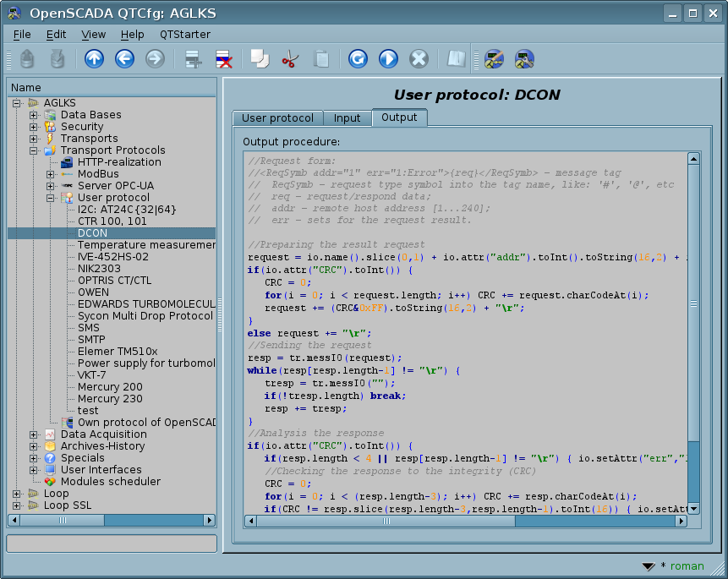
Task: Open the Edit menu
Action: coord(56,35)
